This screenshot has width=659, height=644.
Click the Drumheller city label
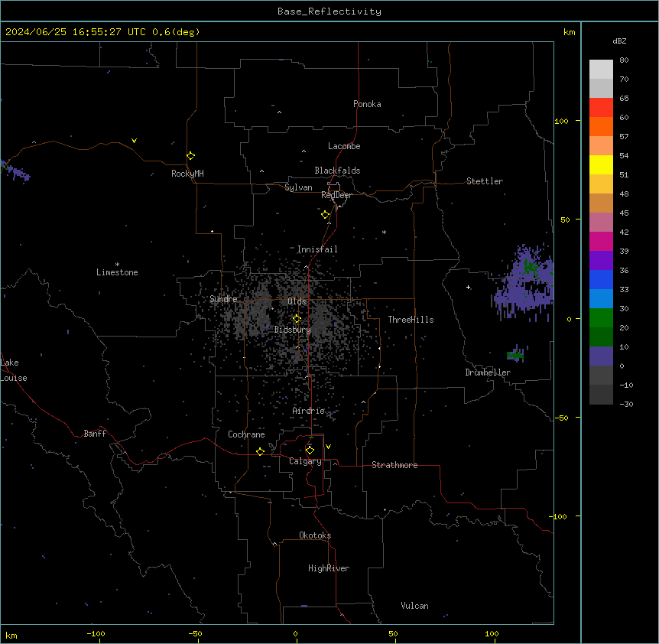[x=488, y=372]
